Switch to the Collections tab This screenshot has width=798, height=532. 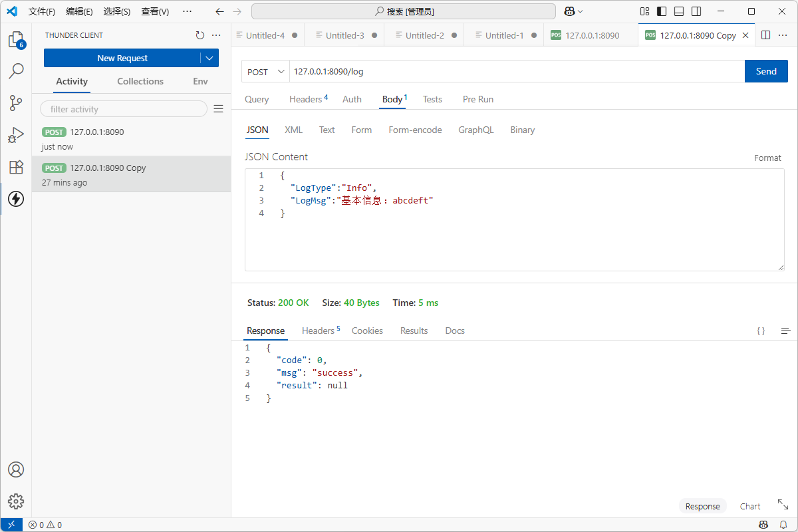coord(140,81)
